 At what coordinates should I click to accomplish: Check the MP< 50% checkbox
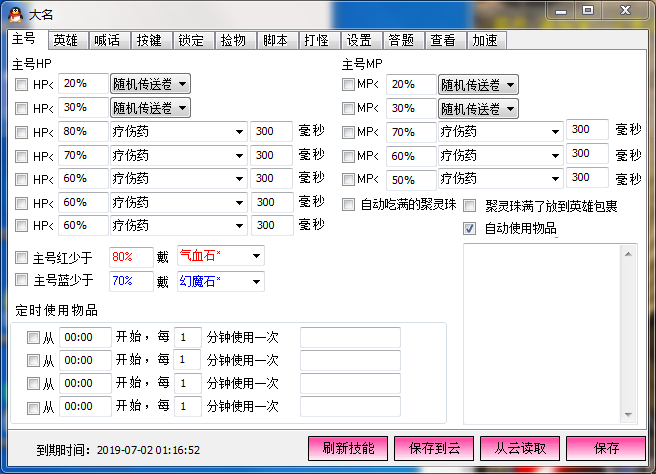pyautogui.click(x=348, y=179)
